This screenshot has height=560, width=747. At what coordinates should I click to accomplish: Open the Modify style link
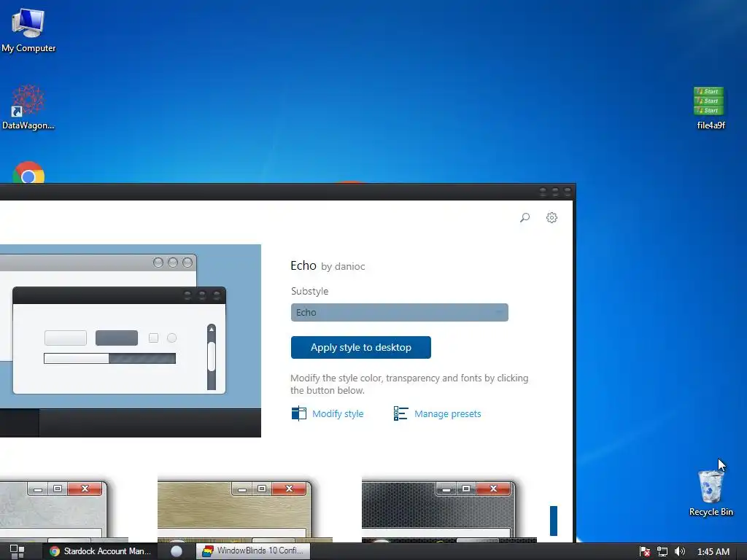tap(338, 414)
